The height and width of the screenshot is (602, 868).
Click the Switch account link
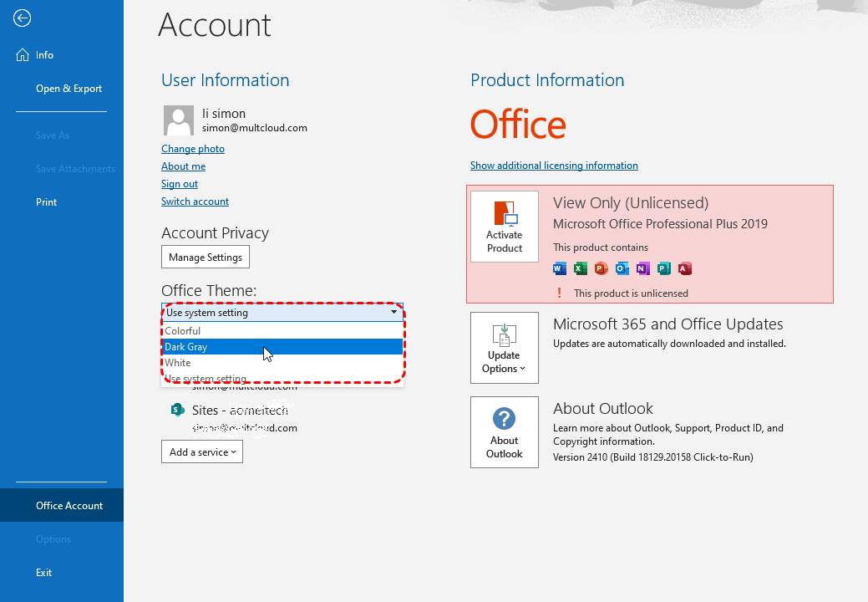pos(195,202)
